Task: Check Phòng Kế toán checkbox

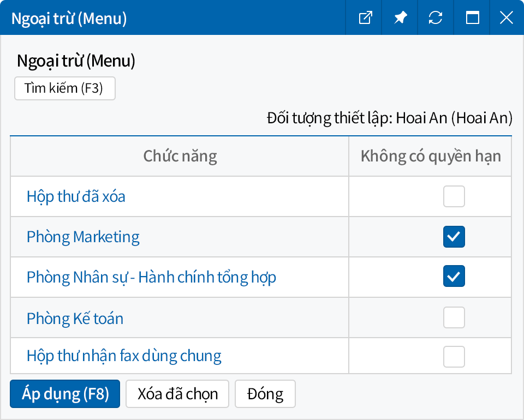Action: click(454, 317)
